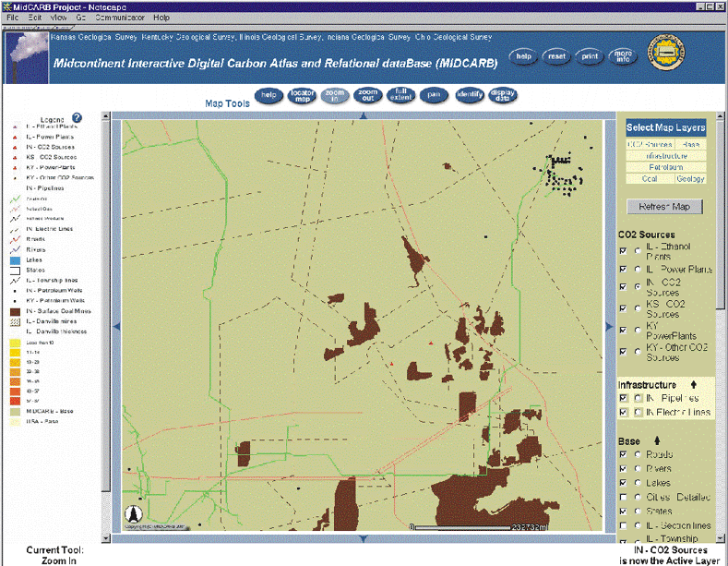The image size is (728, 566).
Task: Uncheck IN - CO2 Sources layer checkbox
Action: (623, 287)
